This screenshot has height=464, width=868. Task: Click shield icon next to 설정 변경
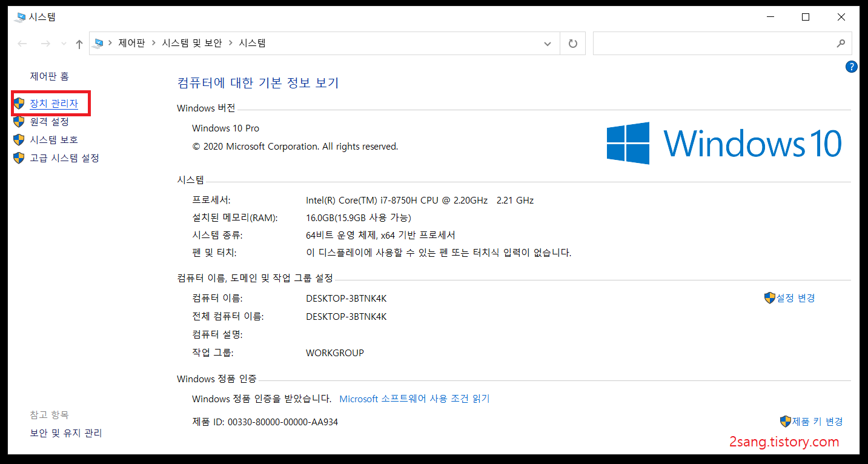pyautogui.click(x=770, y=298)
